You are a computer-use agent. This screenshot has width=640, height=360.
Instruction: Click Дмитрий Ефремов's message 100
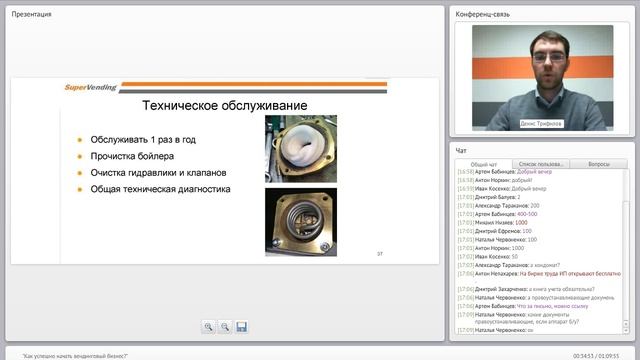495,231
